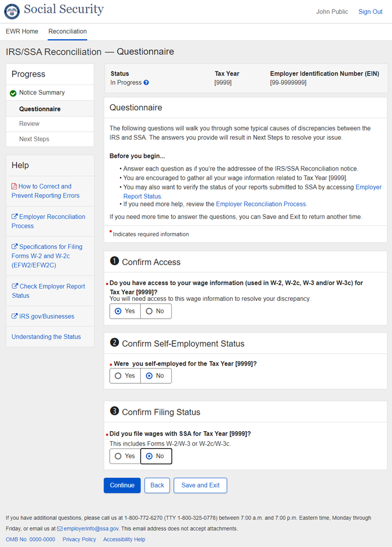The width and height of the screenshot is (392, 547).
Task: Click the In Progress status help icon
Action: (146, 83)
